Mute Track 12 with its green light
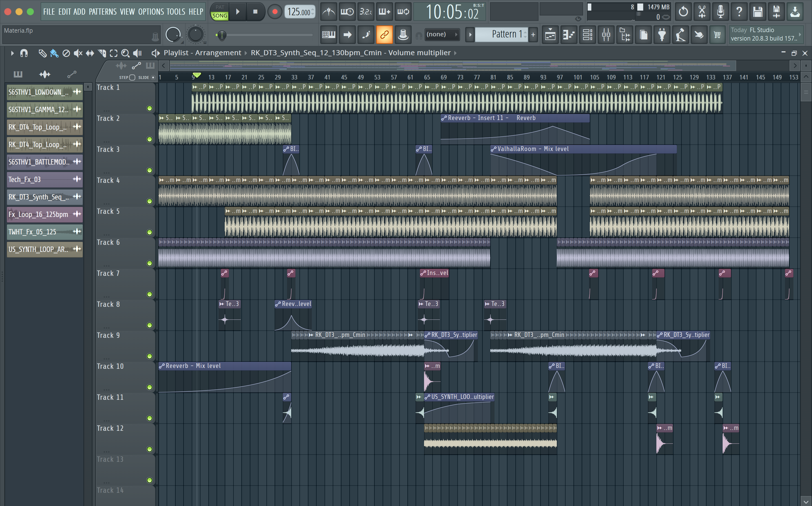This screenshot has width=812, height=506. click(150, 449)
